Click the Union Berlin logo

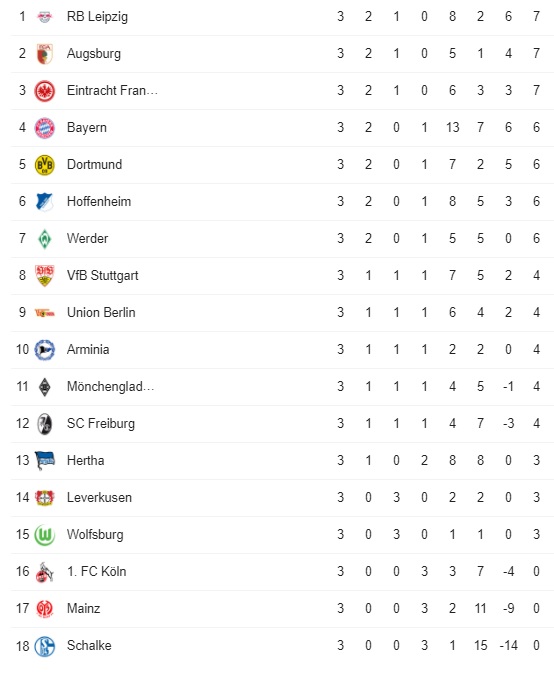pos(44,313)
